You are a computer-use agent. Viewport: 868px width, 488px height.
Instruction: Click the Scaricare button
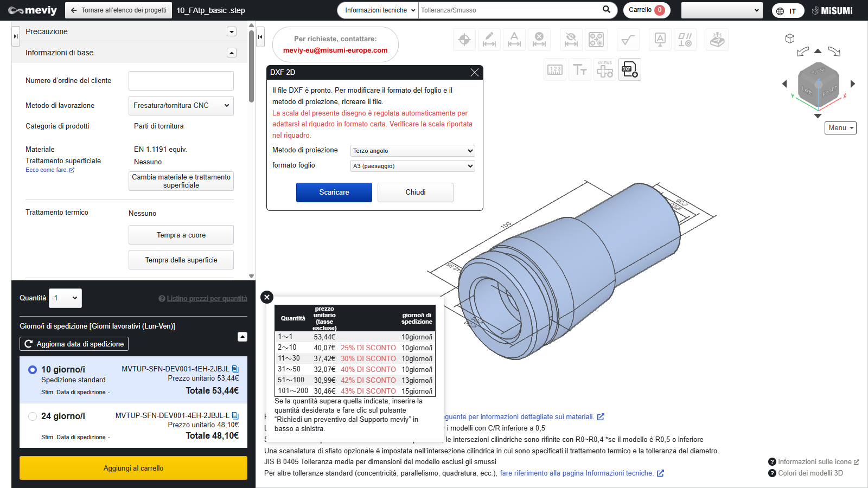[334, 192]
